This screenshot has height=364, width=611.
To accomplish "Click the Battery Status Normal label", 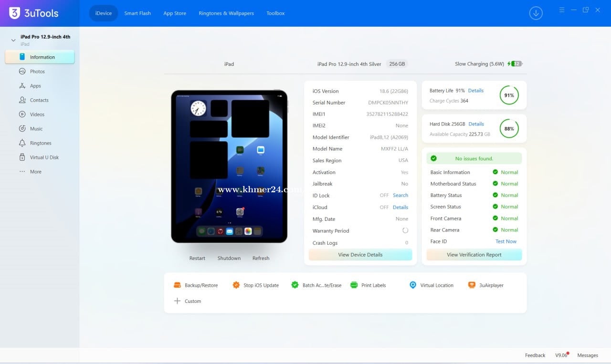I will point(509,196).
